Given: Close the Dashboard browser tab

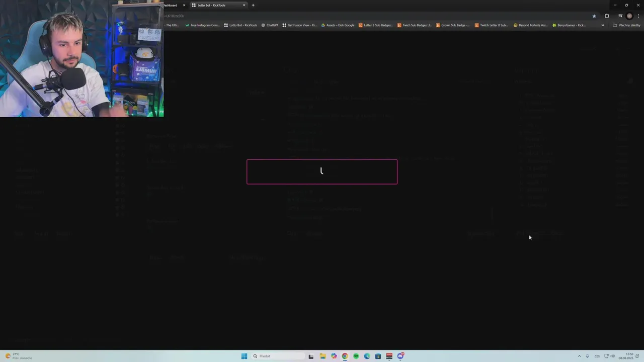Looking at the screenshot, I should tap(184, 5).
